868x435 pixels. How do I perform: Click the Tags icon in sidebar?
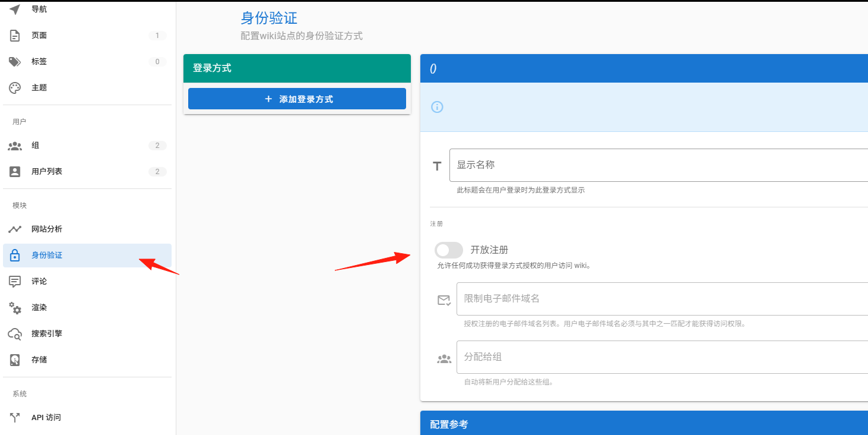(x=15, y=62)
